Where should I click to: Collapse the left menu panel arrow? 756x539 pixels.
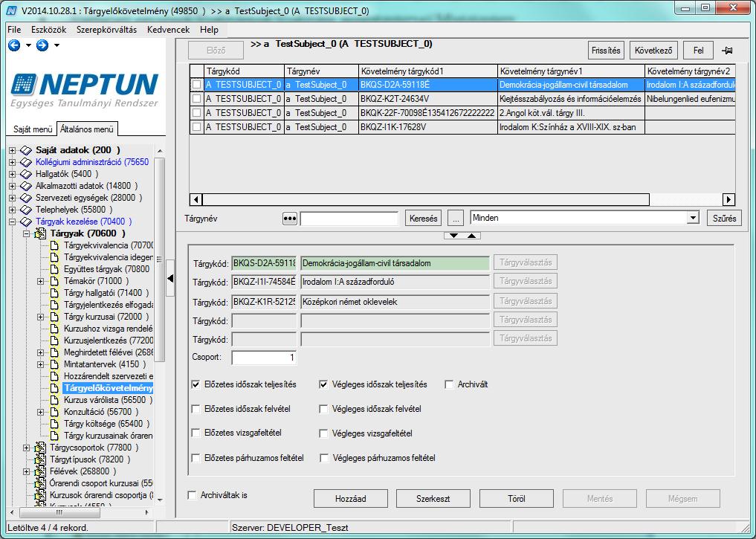(170, 278)
